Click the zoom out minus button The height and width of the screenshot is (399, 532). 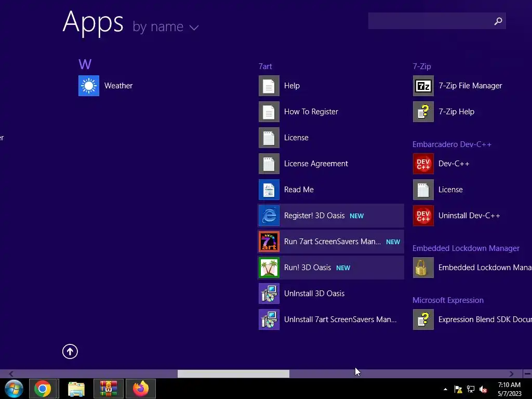point(527,374)
